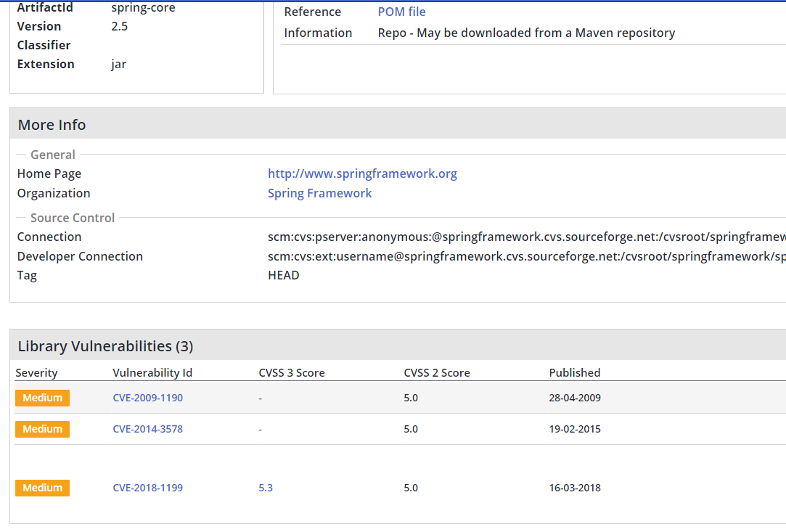Collapse the Library Vulnerabilities section header
Viewport: 786px width, 532px height.
(x=105, y=346)
